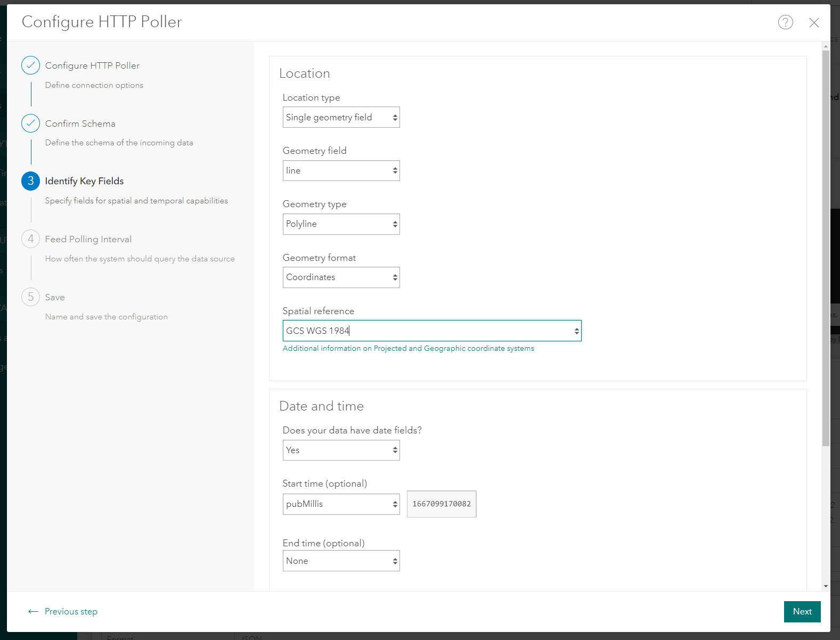The image size is (840, 640).
Task: Go to Confirm Schema step label
Action: pos(80,124)
